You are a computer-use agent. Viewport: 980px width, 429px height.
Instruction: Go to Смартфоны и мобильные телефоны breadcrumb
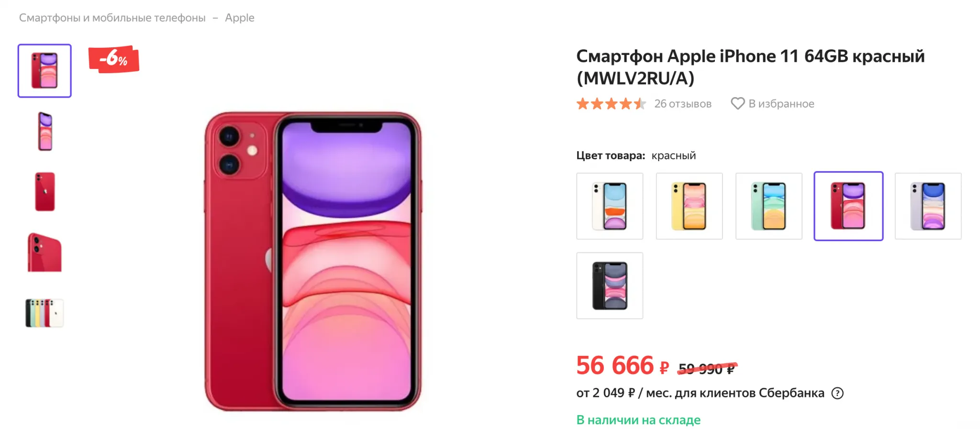tap(112, 18)
